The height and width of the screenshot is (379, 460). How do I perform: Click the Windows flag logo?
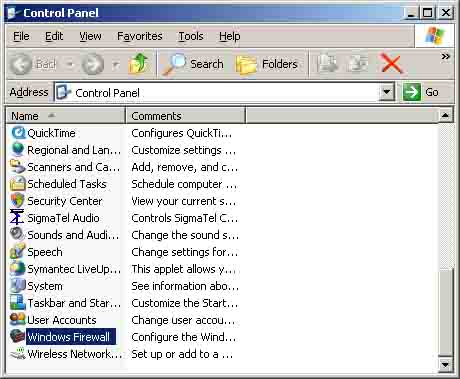(x=434, y=36)
